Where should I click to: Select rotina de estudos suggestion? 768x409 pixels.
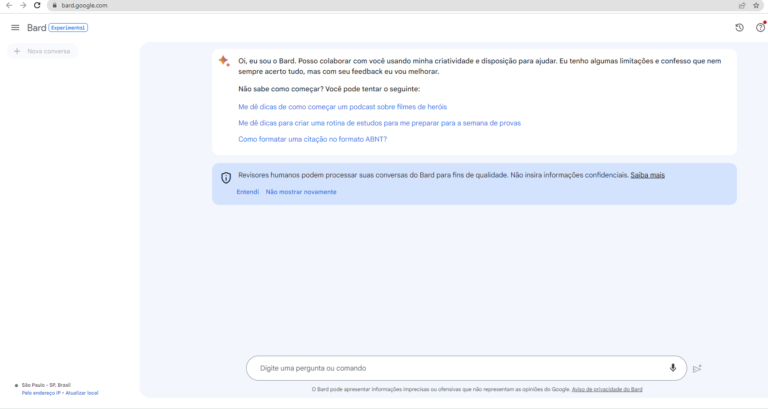pos(380,123)
